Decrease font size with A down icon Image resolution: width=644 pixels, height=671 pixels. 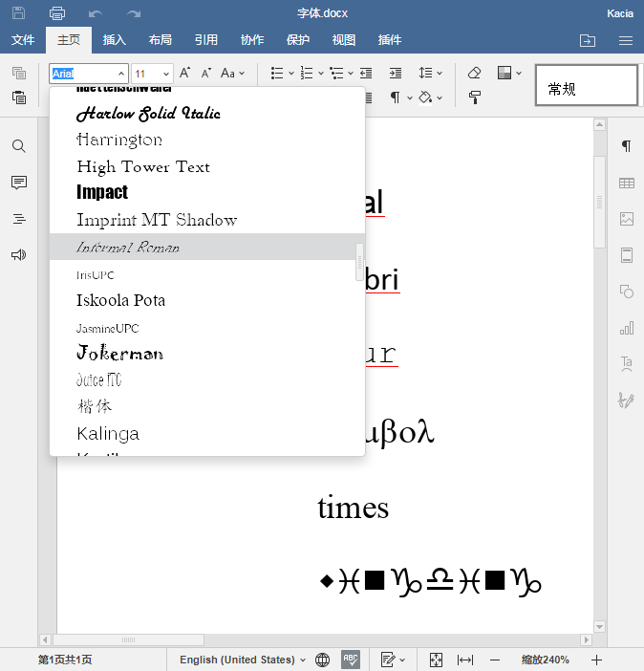click(206, 74)
